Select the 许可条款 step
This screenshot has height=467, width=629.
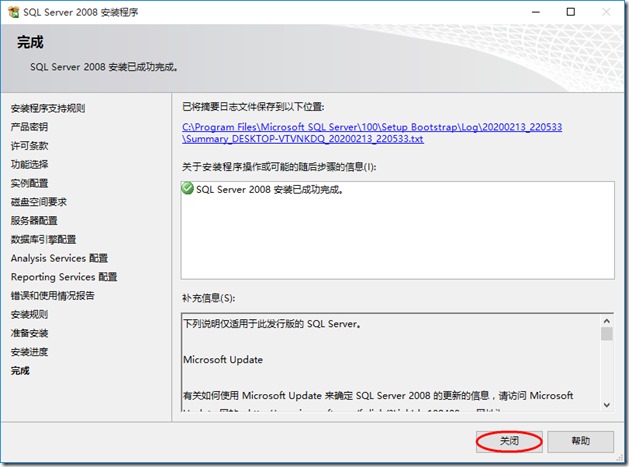pos(29,146)
